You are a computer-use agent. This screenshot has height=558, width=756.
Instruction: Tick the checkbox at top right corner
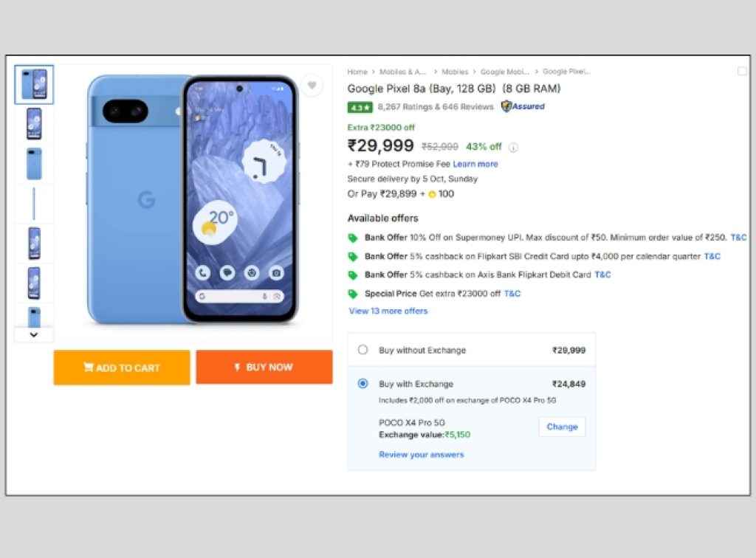[741, 71]
